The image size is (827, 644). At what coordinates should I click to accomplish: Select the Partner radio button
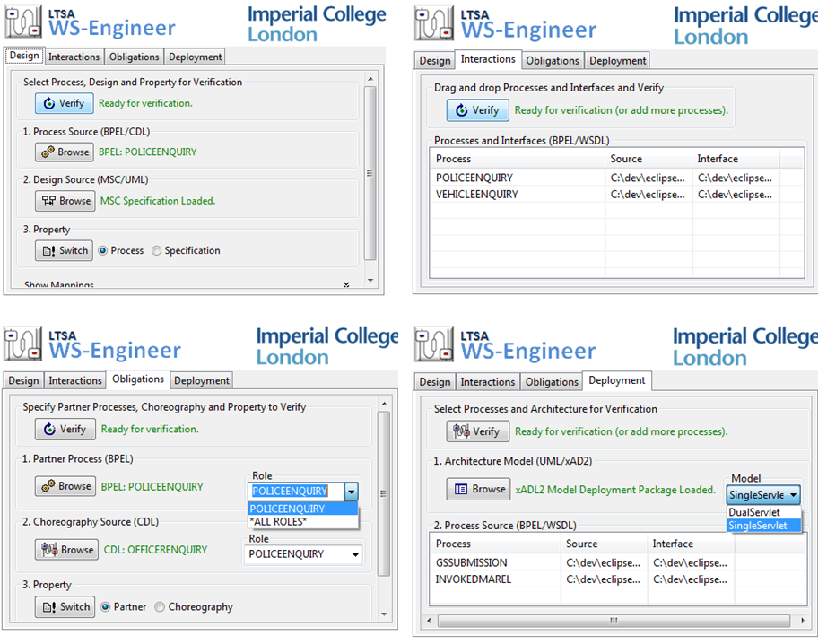pyautogui.click(x=106, y=606)
